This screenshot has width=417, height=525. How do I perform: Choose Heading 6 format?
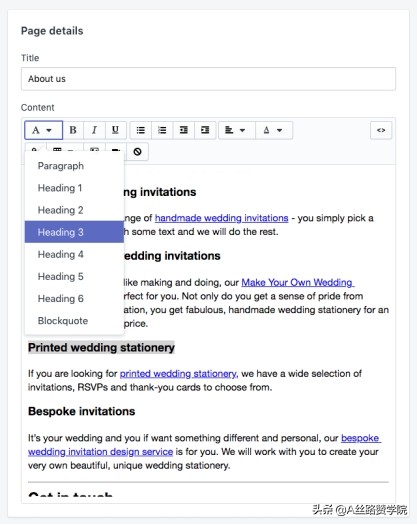(74, 298)
